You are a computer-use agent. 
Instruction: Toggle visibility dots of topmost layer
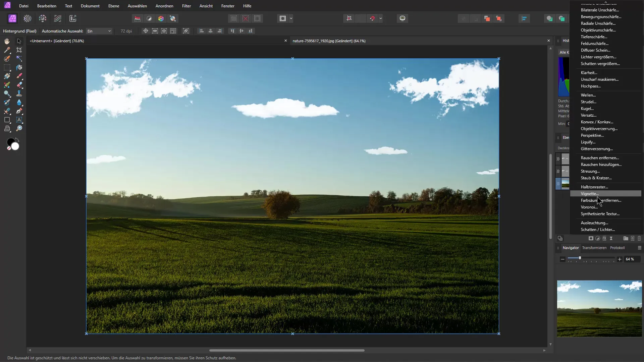pos(558,159)
